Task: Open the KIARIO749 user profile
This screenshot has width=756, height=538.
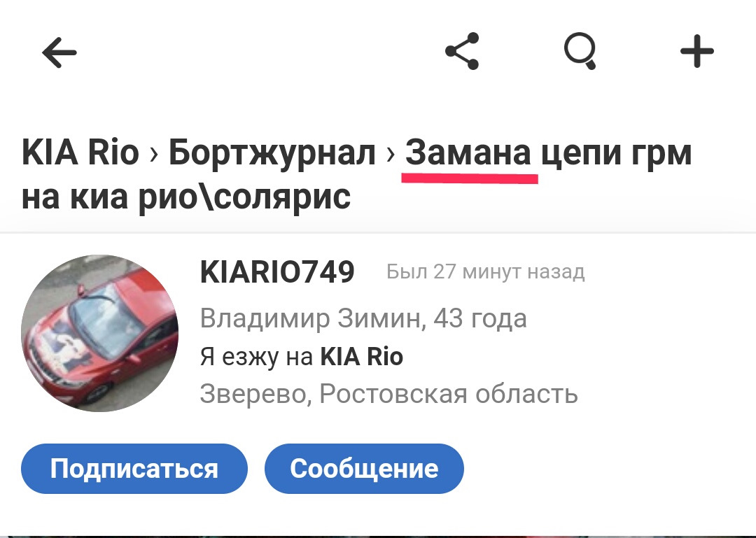Action: [277, 272]
